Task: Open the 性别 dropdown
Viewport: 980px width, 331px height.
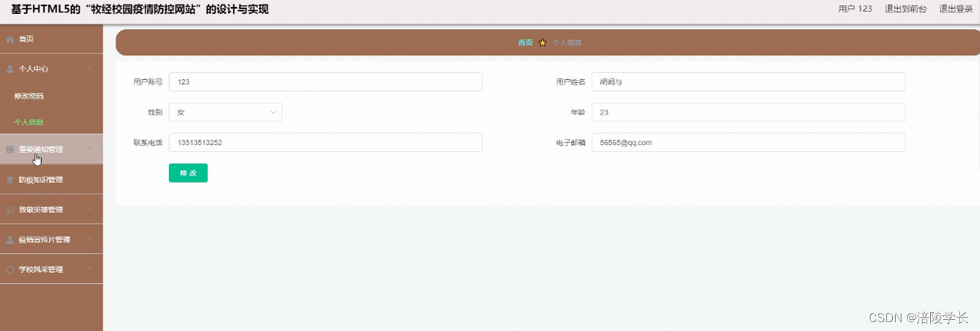Action: [225, 112]
